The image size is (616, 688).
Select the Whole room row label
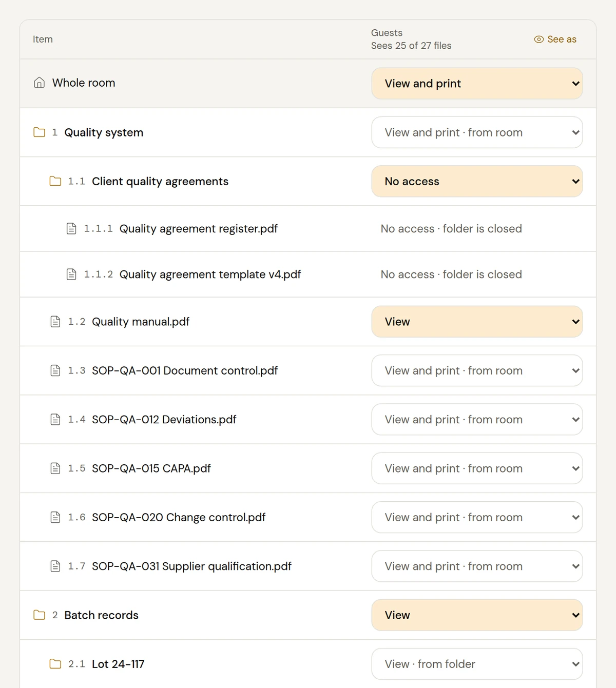tap(84, 83)
